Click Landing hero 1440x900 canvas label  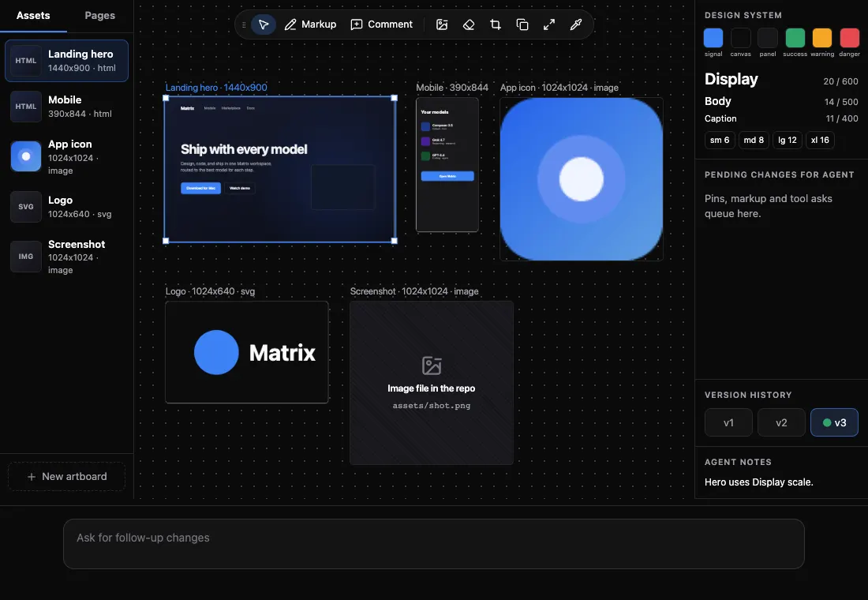(216, 88)
